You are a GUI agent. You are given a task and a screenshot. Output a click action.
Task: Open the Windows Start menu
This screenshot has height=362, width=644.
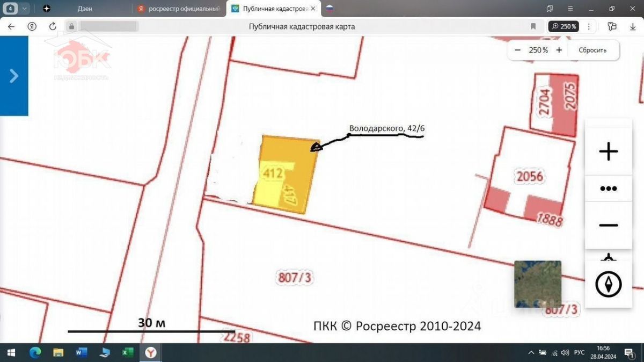point(11,352)
